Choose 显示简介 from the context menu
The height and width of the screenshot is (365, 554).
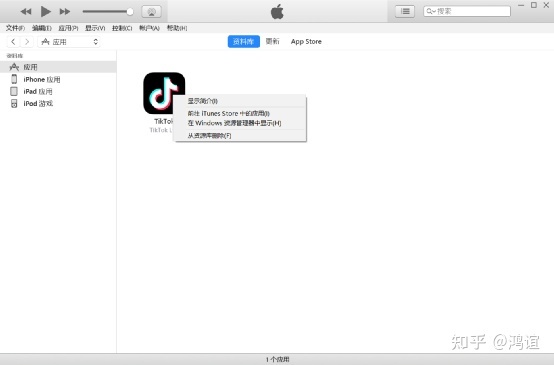(240, 101)
